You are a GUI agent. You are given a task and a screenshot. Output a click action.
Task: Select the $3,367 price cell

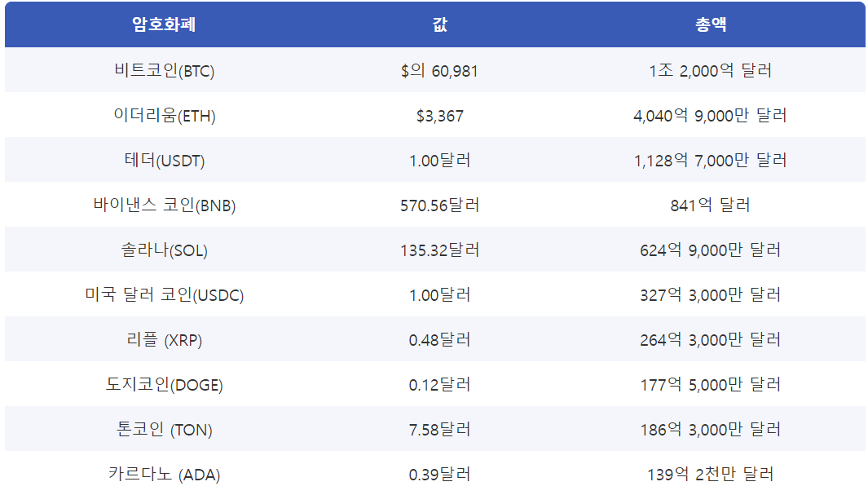click(x=439, y=115)
